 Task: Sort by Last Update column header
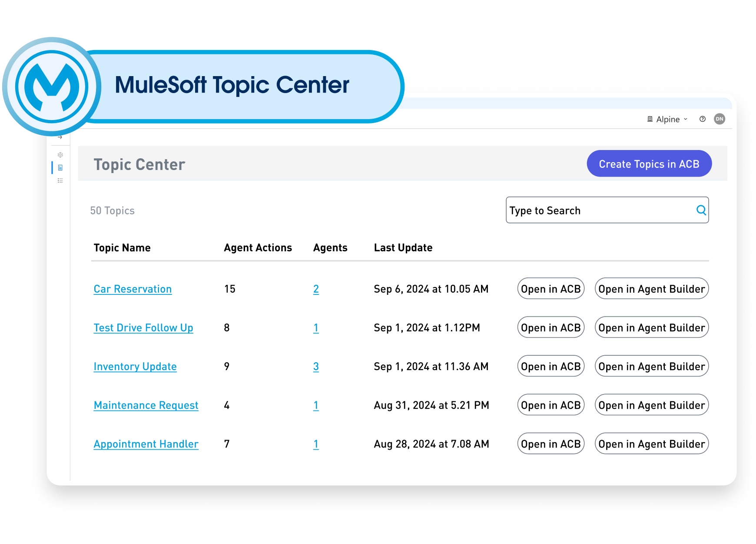403,248
